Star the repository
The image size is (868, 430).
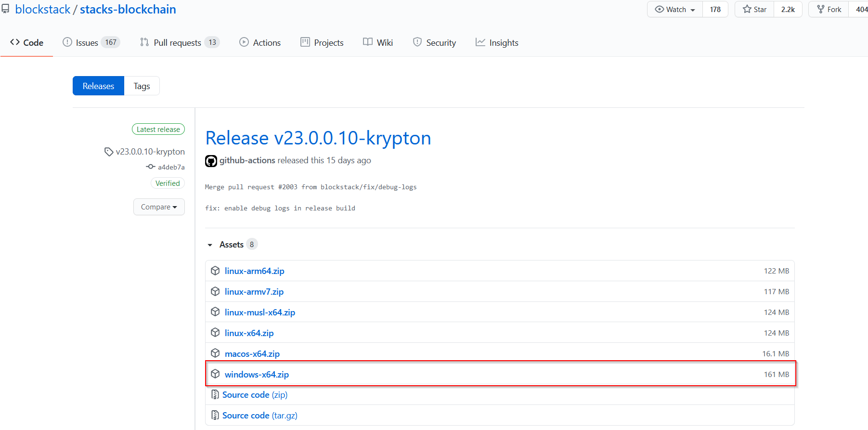tap(754, 9)
